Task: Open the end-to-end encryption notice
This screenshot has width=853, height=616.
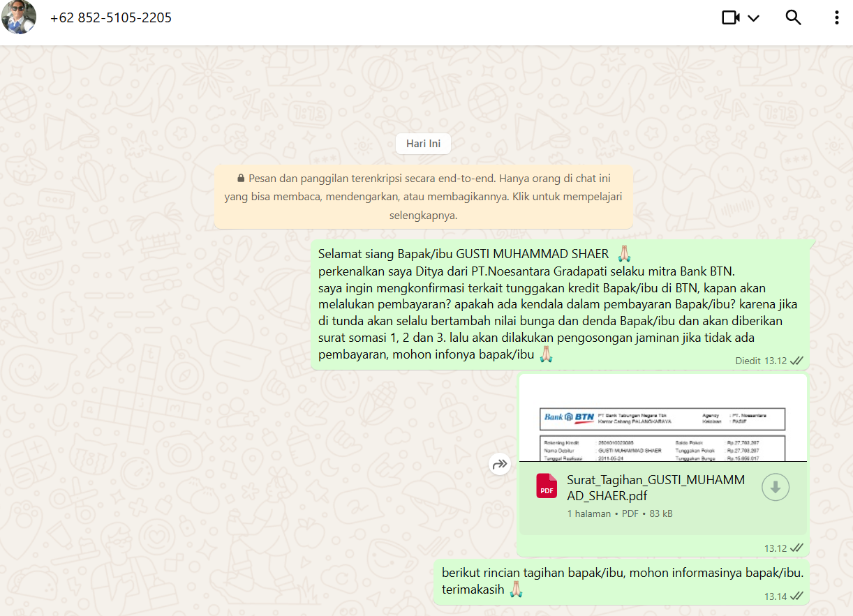Action: pyautogui.click(x=423, y=197)
